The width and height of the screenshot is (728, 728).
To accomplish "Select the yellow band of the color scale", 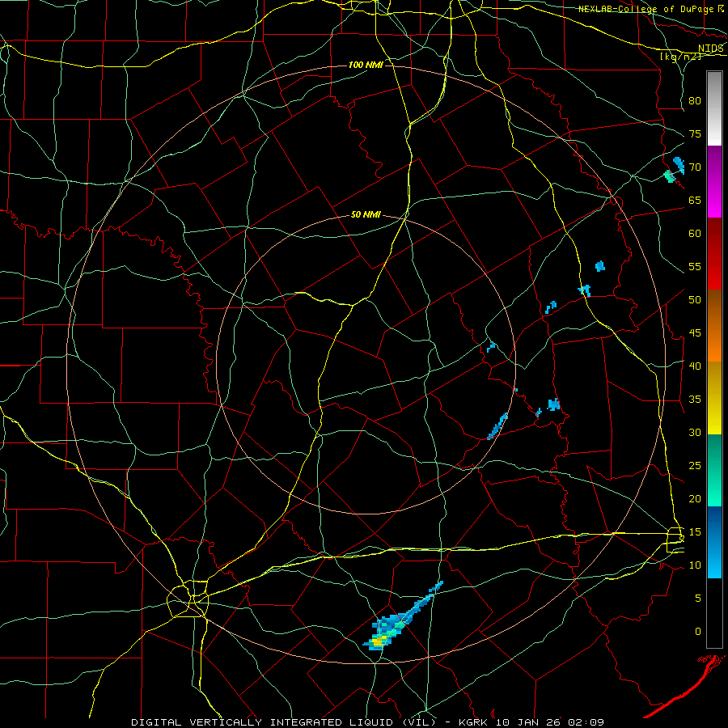I will pos(714,398).
